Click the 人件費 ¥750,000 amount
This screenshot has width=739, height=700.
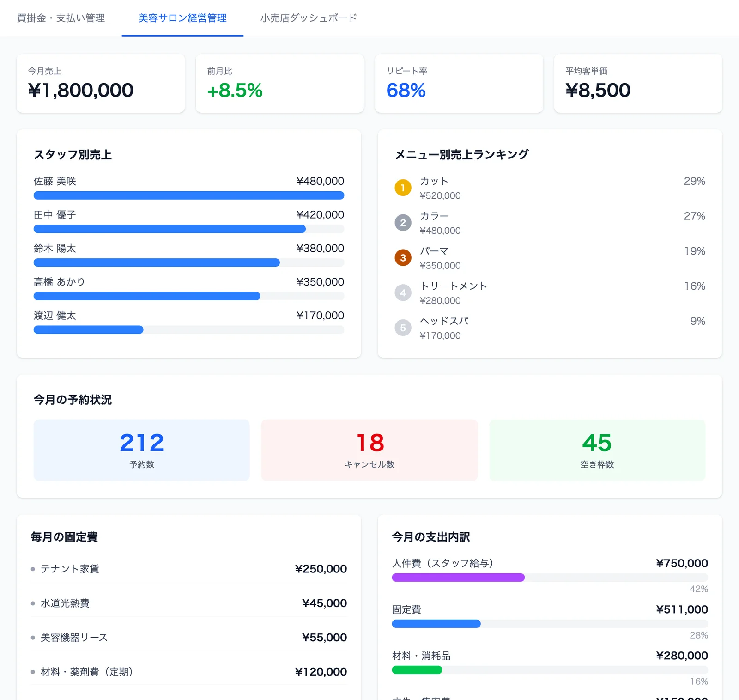tap(682, 563)
